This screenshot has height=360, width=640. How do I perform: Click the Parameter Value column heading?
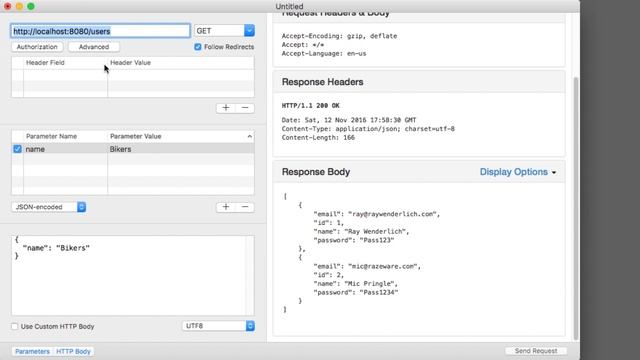click(136, 136)
